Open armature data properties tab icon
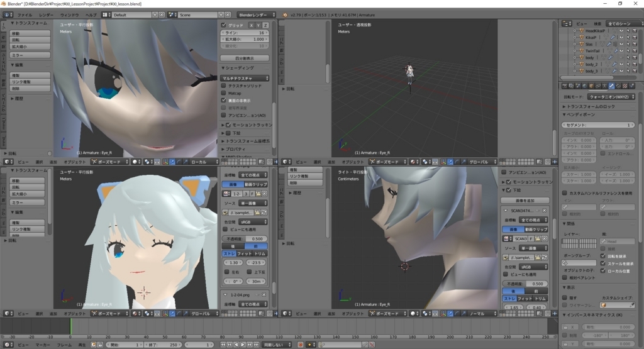Image resolution: width=644 pixels, height=349 pixels. (x=604, y=86)
